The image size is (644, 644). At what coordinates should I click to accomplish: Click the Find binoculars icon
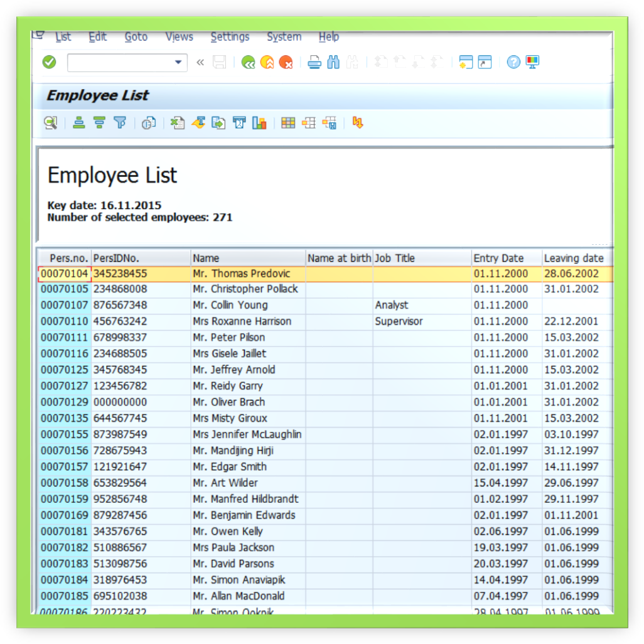tap(333, 62)
